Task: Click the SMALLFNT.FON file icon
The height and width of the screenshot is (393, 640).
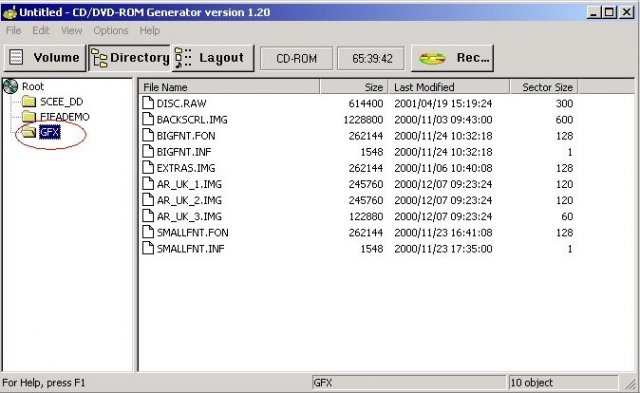Action: (148, 232)
